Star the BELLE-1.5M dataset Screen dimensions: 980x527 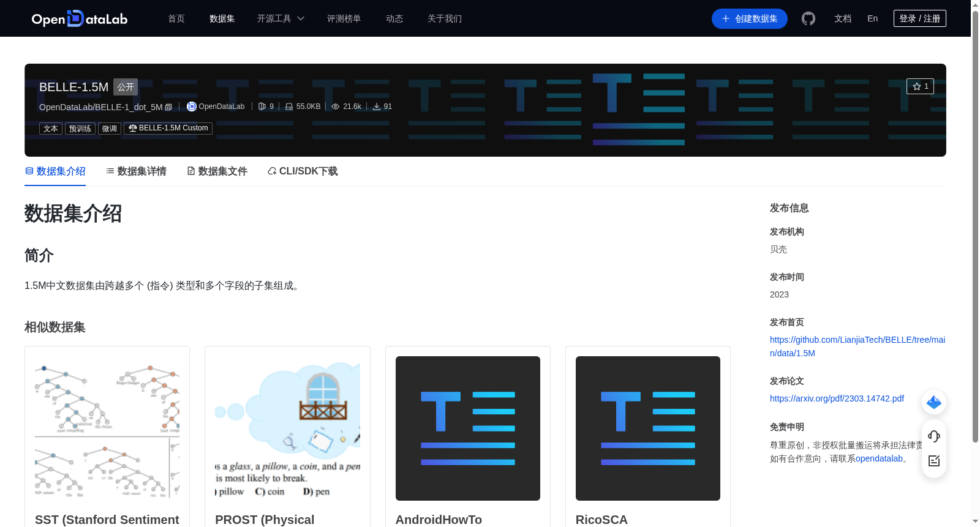pyautogui.click(x=920, y=86)
